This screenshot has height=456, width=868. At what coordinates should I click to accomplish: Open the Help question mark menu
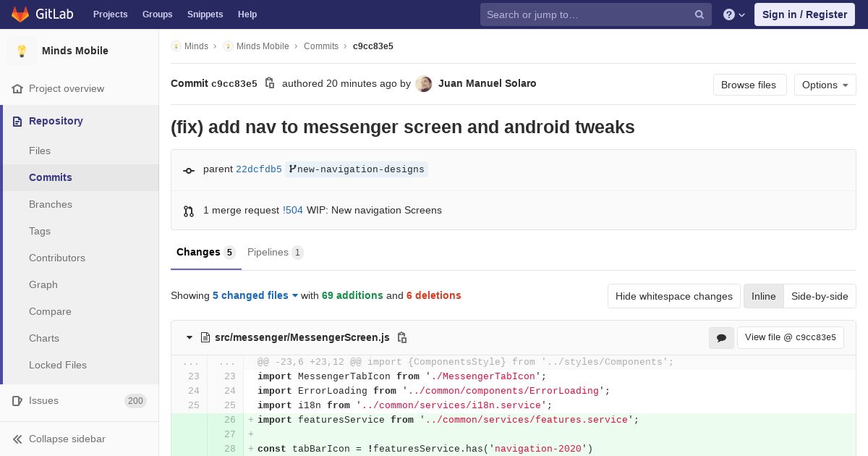(x=734, y=14)
